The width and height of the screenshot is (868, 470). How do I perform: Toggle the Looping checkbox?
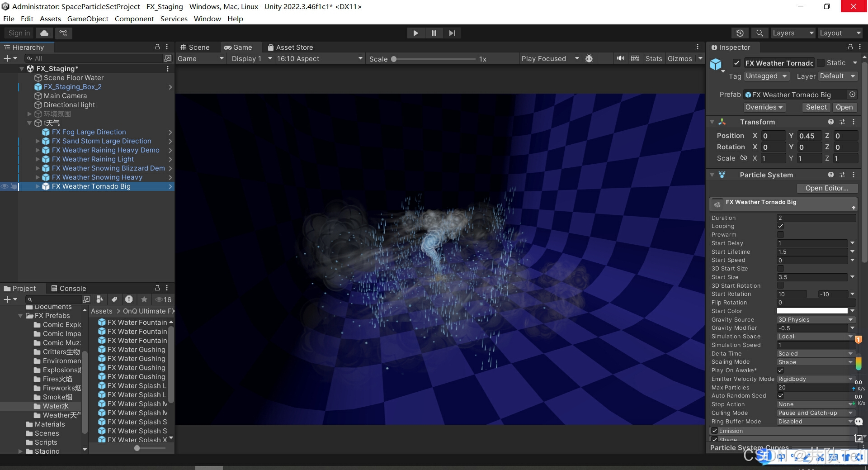pos(780,226)
